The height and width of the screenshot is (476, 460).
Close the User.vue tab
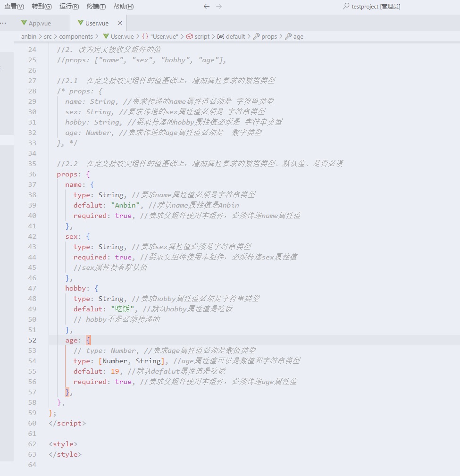pyautogui.click(x=120, y=23)
